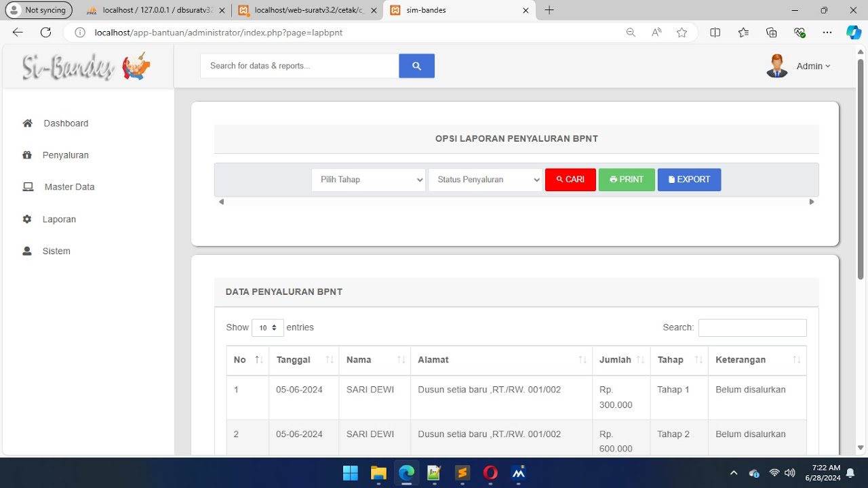Click the Laporan gear icon in sidebar
The image size is (868, 488).
pos(27,219)
